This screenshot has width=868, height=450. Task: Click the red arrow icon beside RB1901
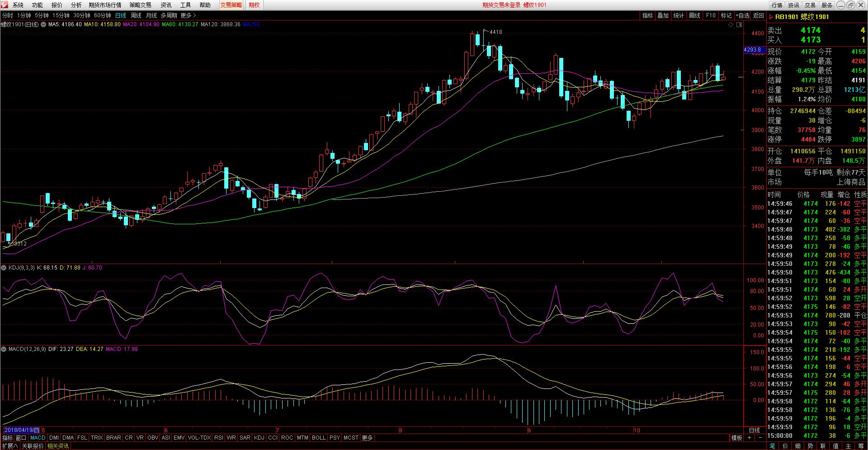(x=771, y=17)
